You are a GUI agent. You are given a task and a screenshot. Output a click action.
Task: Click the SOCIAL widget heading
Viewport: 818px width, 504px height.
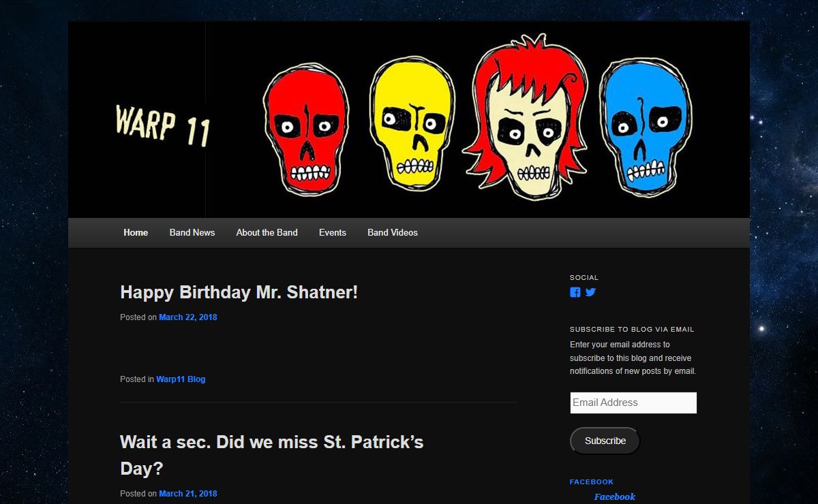[584, 278]
